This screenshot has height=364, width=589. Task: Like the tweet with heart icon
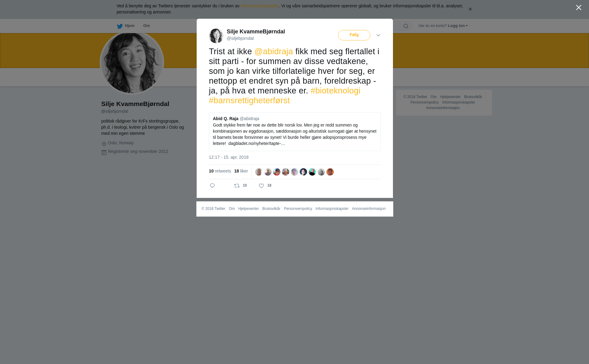click(x=261, y=186)
